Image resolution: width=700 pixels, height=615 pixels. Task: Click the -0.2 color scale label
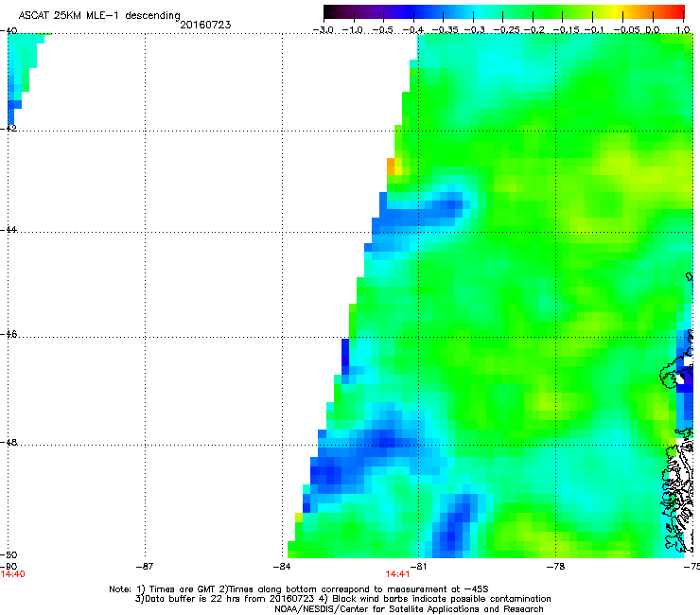click(534, 30)
